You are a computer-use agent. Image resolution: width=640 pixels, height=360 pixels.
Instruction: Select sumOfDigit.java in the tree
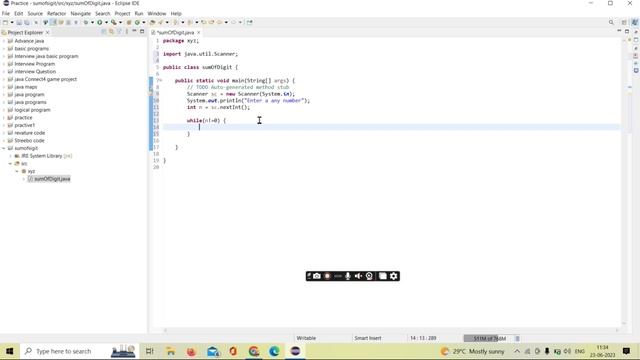tap(49, 179)
